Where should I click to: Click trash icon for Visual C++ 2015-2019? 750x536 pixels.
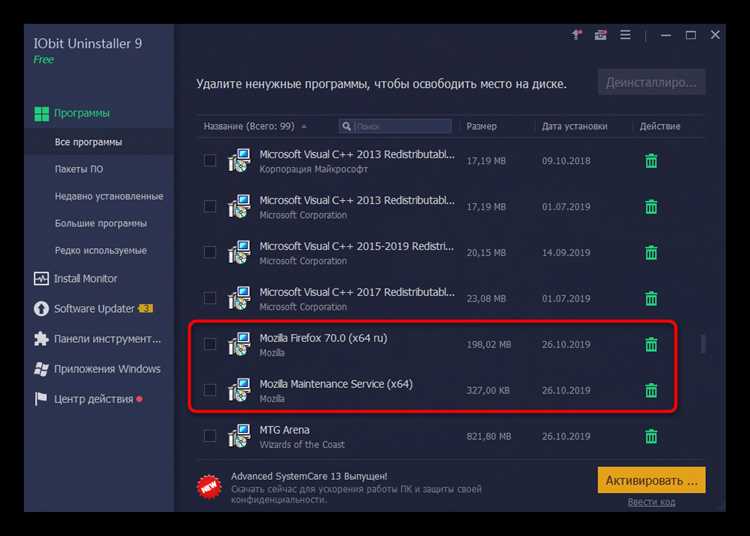click(x=651, y=252)
